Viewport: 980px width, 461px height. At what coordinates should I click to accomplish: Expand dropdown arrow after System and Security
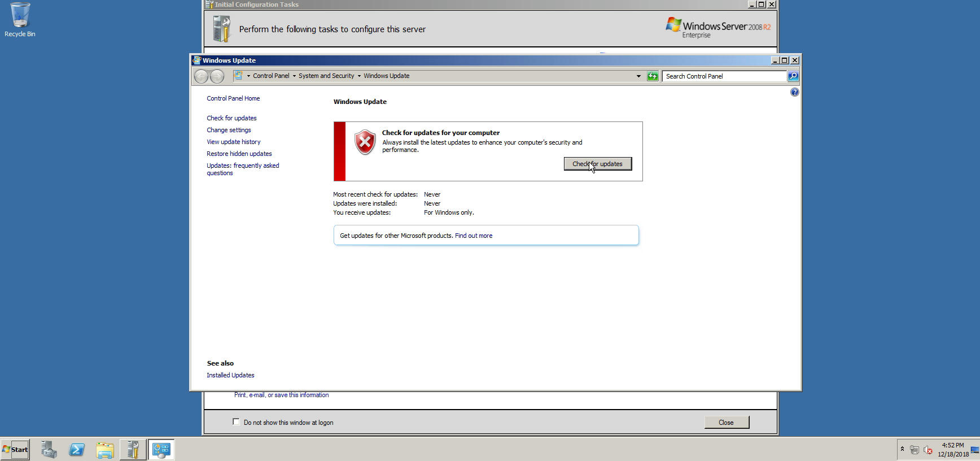coord(359,76)
